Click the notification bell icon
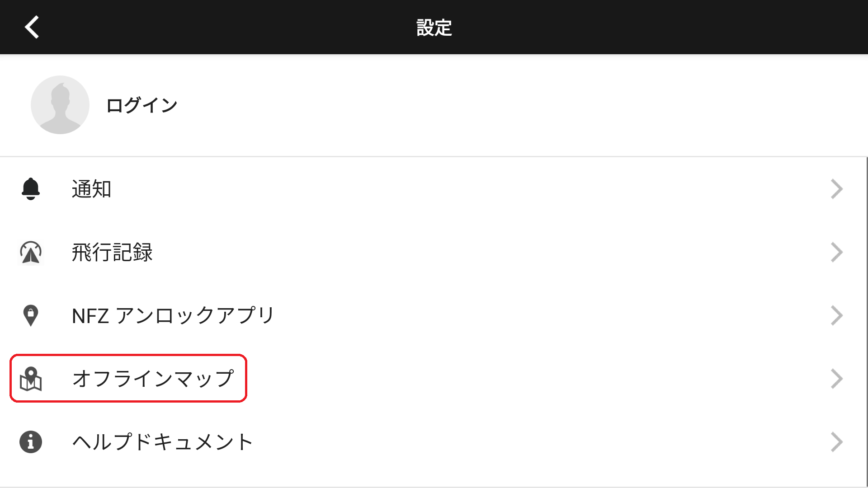 31,189
